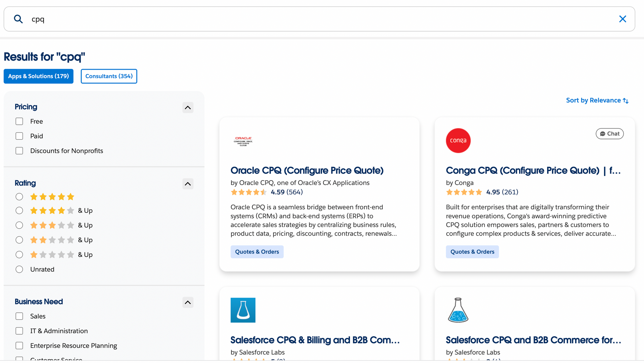Check the Sales business need checkbox
Screen dimensions: 644x363
pyautogui.click(x=19, y=316)
